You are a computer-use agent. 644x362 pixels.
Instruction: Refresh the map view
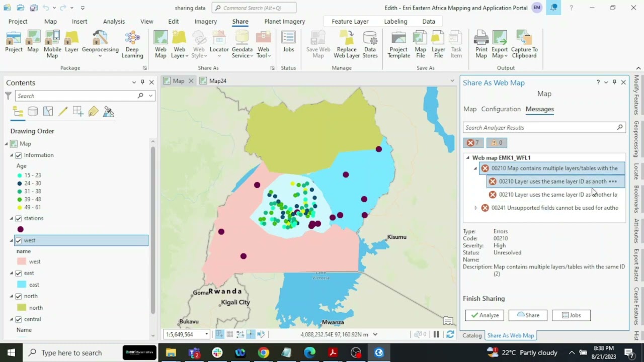pos(450,334)
